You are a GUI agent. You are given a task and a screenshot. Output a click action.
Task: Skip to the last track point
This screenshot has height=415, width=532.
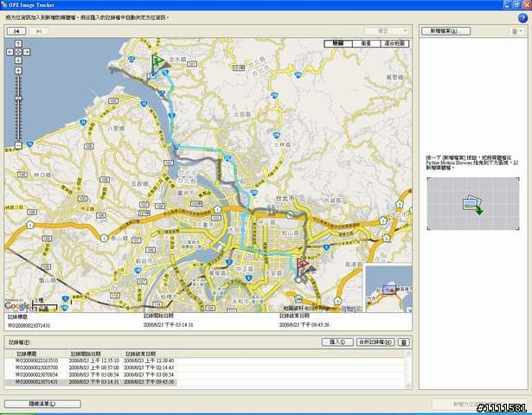click(x=39, y=31)
